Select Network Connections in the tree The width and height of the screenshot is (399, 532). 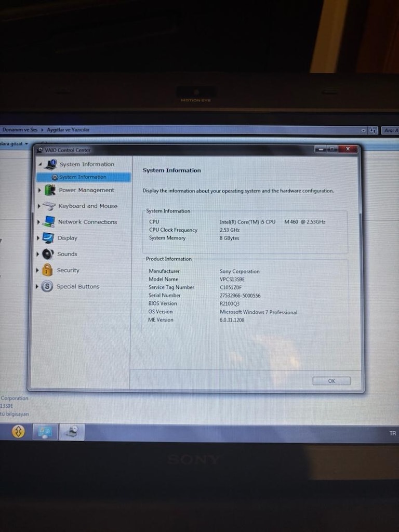(x=87, y=222)
